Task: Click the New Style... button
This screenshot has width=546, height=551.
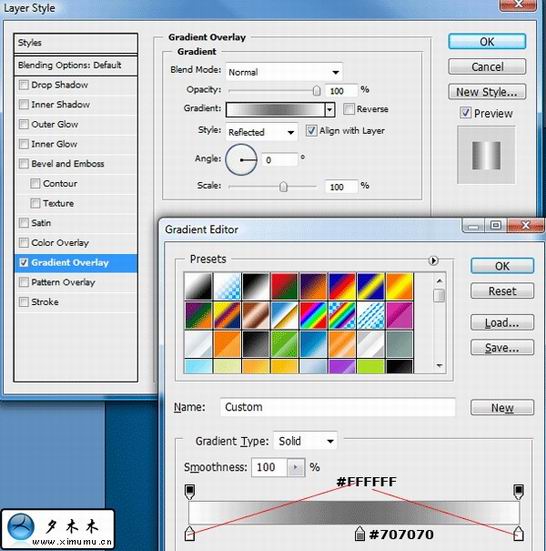Action: [487, 92]
